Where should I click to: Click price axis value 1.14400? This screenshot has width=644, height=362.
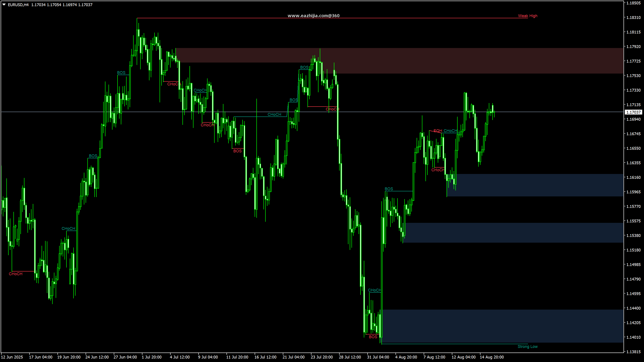coord(633,308)
